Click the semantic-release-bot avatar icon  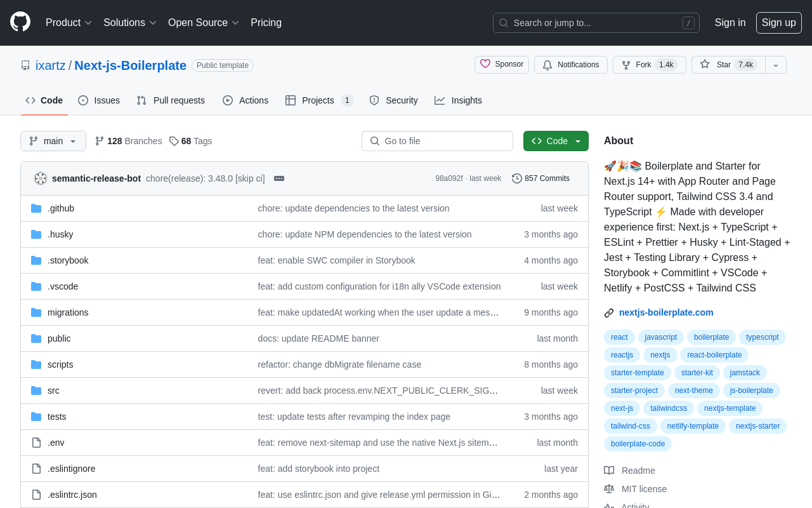pos(40,178)
